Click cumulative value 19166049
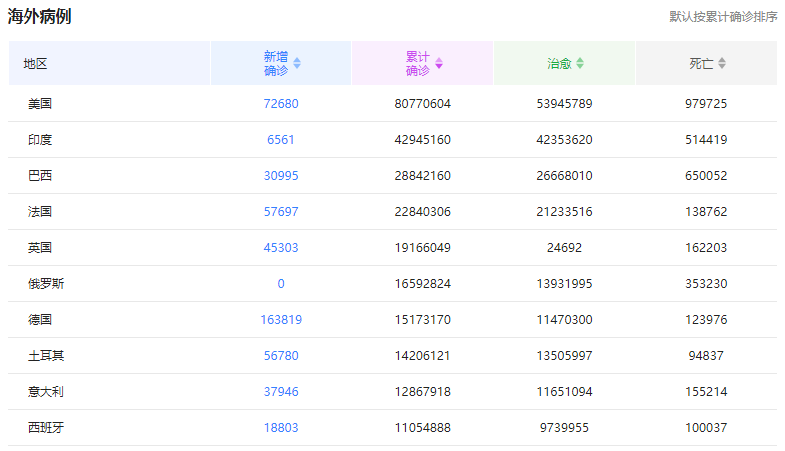785x451 pixels. [x=423, y=248]
